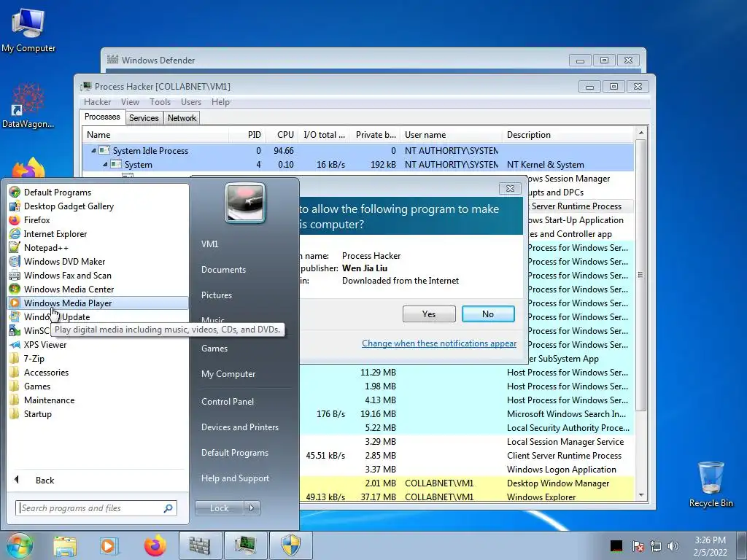Open the volume speaker tray icon
747x560 pixels.
coord(673,546)
